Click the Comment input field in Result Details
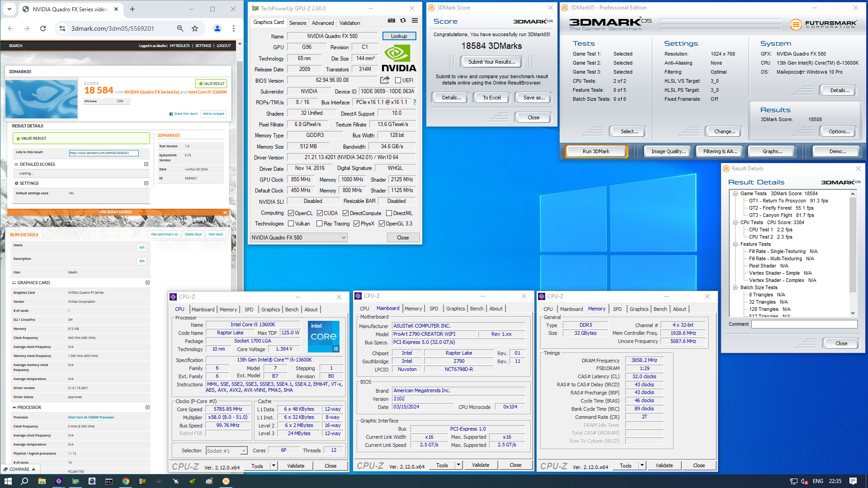 coord(804,324)
